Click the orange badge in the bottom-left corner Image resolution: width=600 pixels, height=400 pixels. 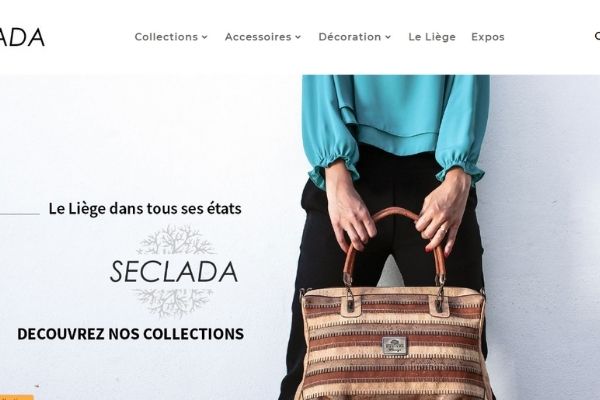(16, 397)
